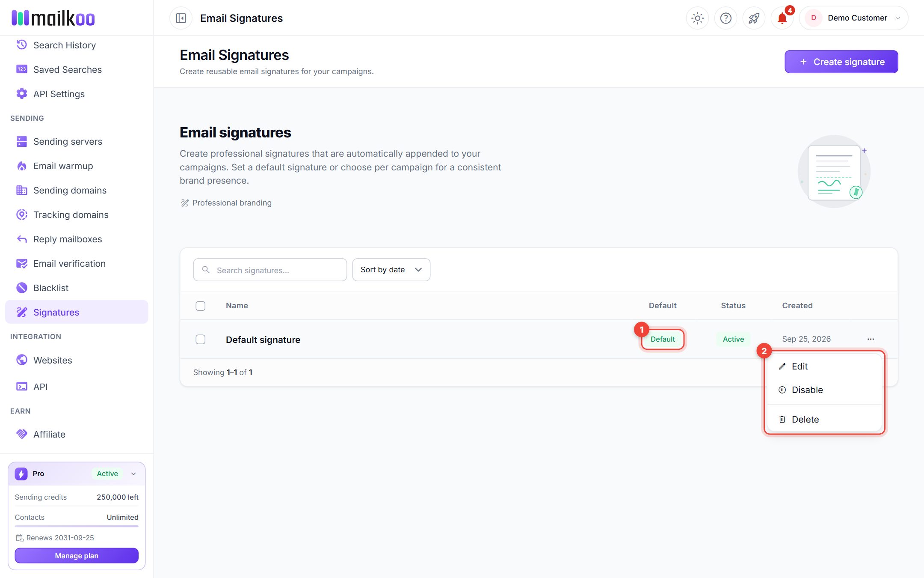
Task: Click the Create signature button
Action: [x=841, y=62]
